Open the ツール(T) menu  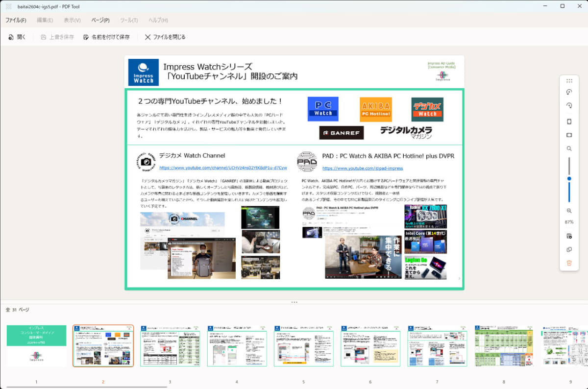pos(129,20)
